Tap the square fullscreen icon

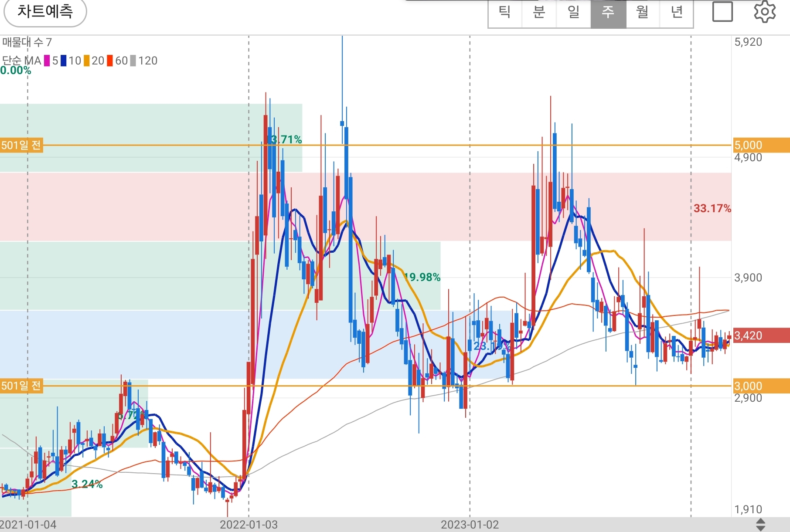pos(722,12)
